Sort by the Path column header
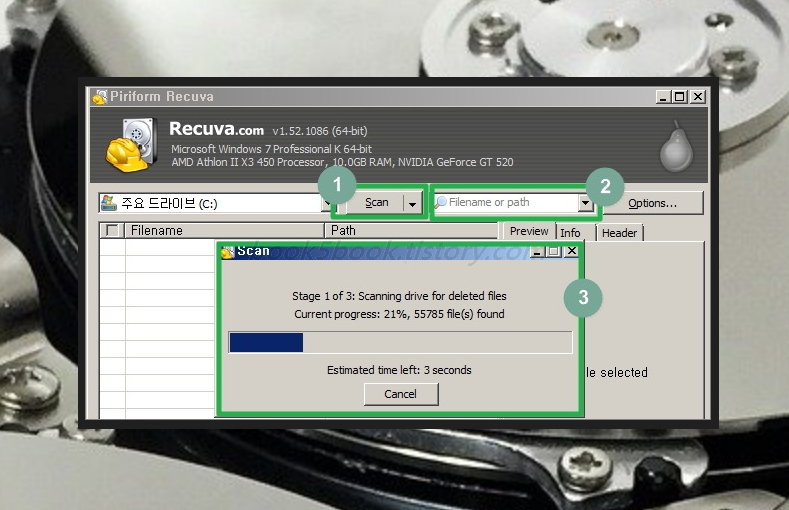Screen dimensions: 789x510 click(411, 230)
